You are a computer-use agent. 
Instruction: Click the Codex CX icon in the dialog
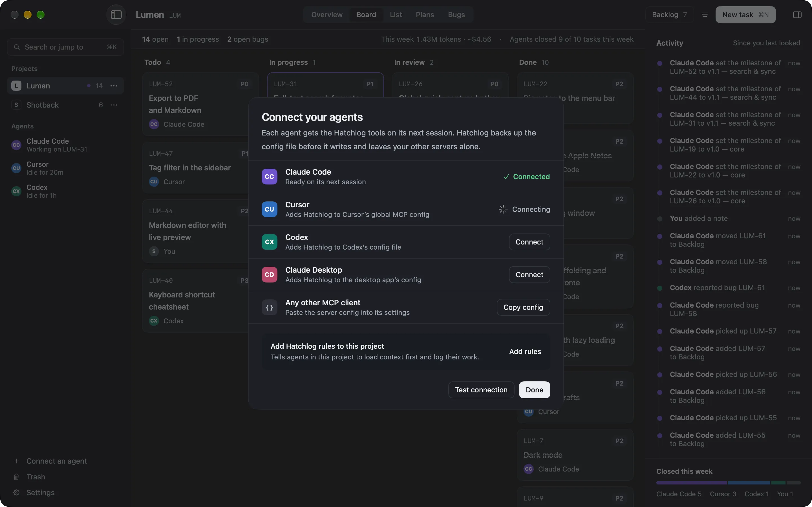point(270,242)
